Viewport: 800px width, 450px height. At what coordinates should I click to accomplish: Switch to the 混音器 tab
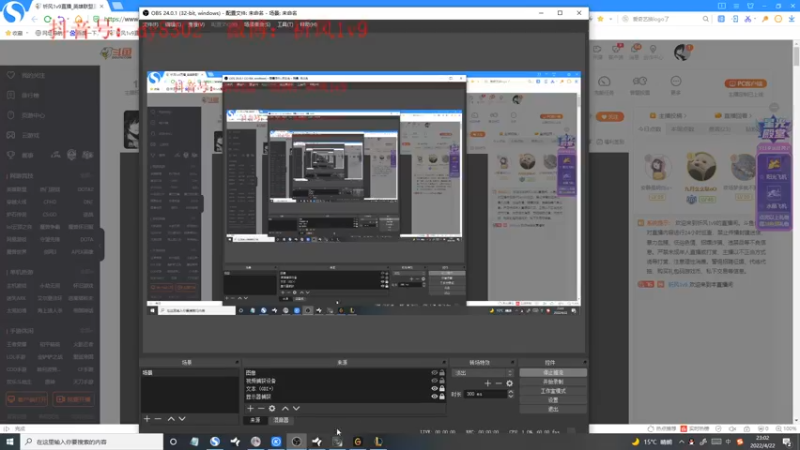(281, 420)
